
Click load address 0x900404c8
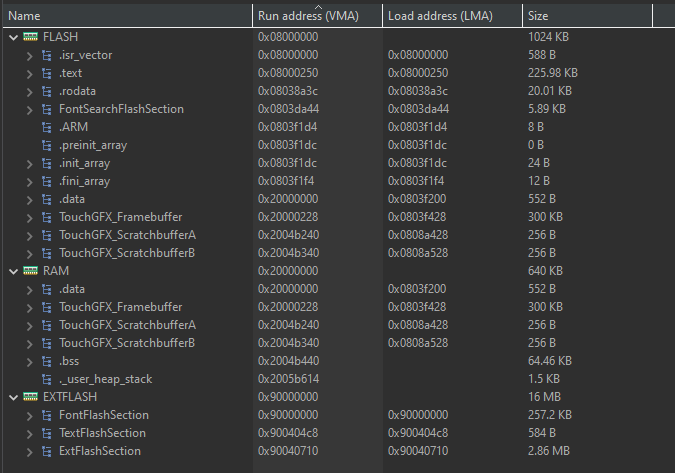[x=418, y=433]
